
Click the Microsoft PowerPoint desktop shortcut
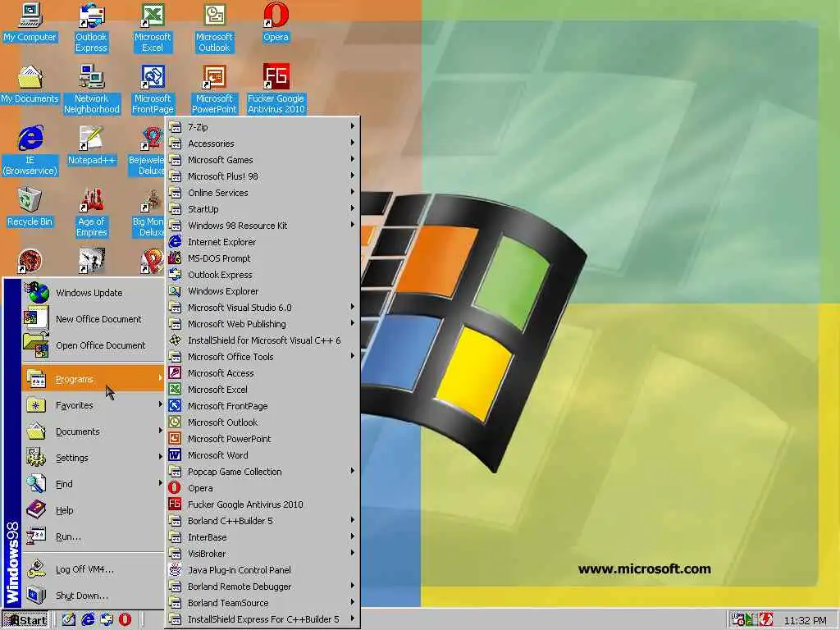(x=214, y=89)
